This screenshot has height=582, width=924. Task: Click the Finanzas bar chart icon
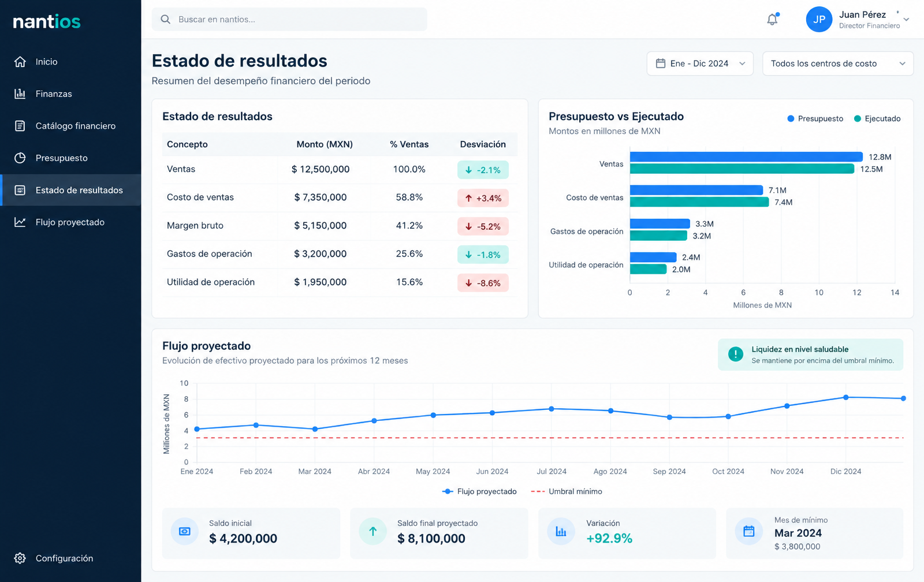(x=20, y=94)
